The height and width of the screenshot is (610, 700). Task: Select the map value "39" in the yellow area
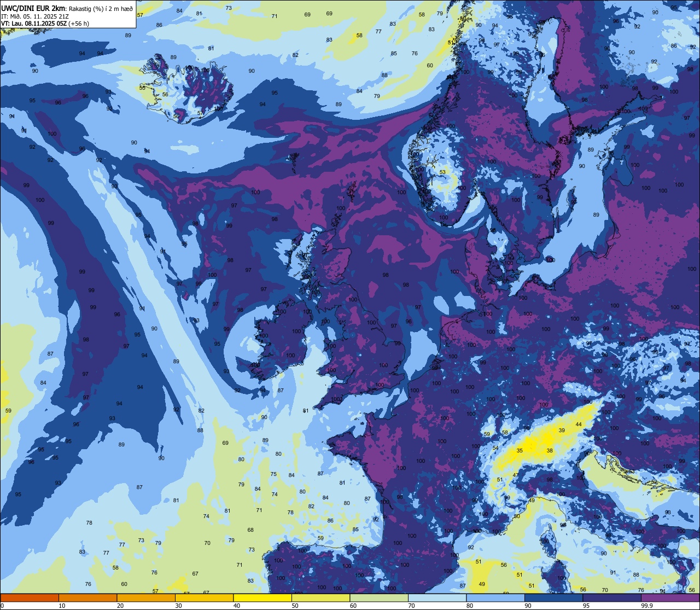click(x=562, y=431)
